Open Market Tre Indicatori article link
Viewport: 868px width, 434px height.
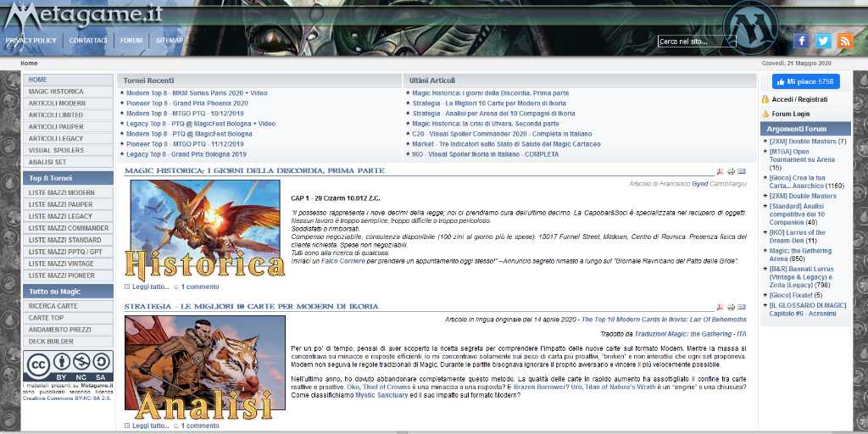507,144
